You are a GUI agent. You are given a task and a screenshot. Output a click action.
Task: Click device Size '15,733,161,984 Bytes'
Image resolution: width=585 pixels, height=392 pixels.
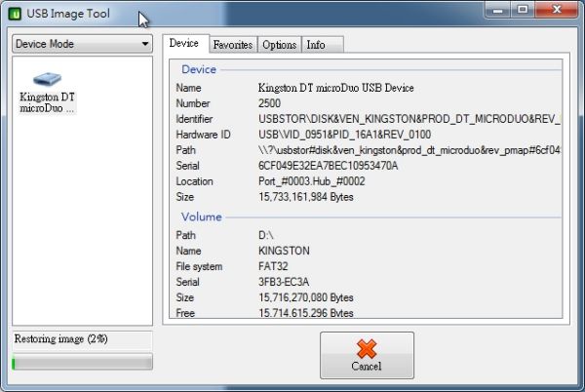tap(305, 197)
